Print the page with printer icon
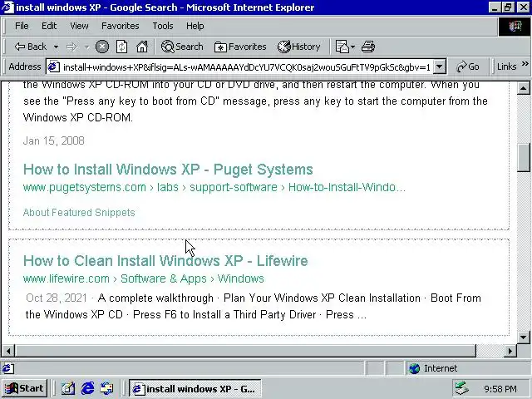This screenshot has width=532, height=399. pyautogui.click(x=368, y=47)
